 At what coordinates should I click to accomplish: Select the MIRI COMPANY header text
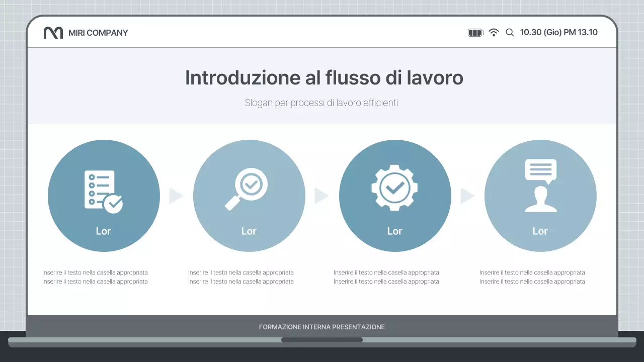[x=99, y=32]
